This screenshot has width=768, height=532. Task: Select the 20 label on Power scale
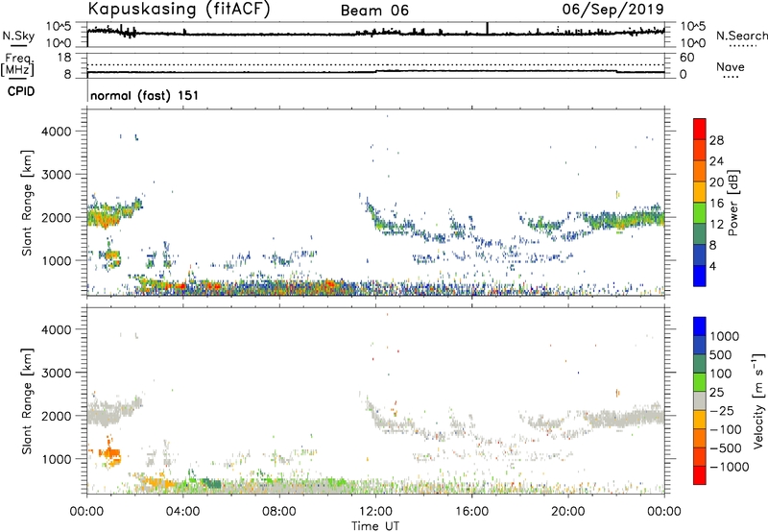click(716, 182)
